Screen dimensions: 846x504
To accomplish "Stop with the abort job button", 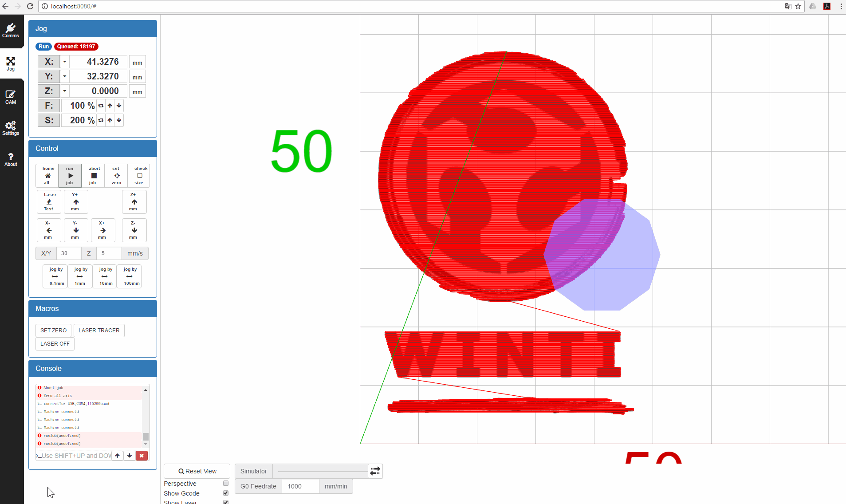I will 93,176.
